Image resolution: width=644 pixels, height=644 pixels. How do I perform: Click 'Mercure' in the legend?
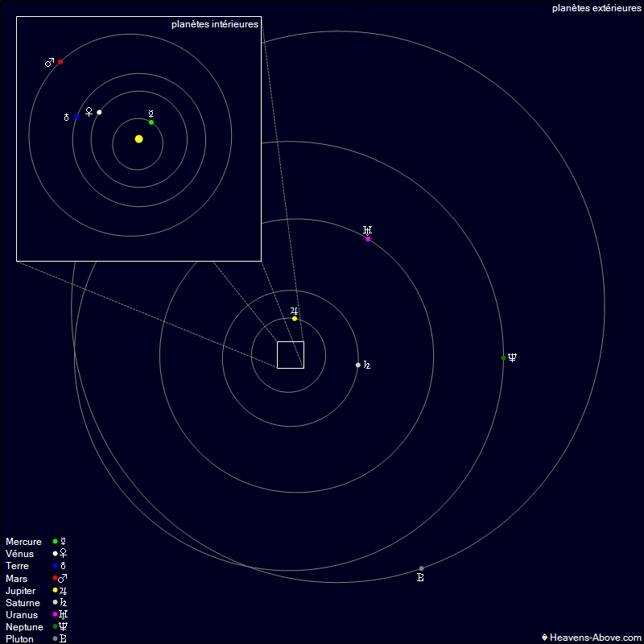click(23, 542)
